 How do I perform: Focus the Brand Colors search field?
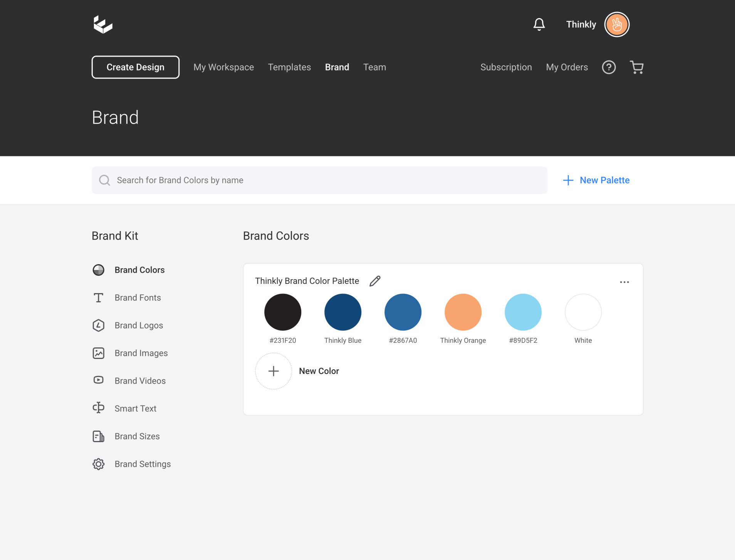(319, 180)
